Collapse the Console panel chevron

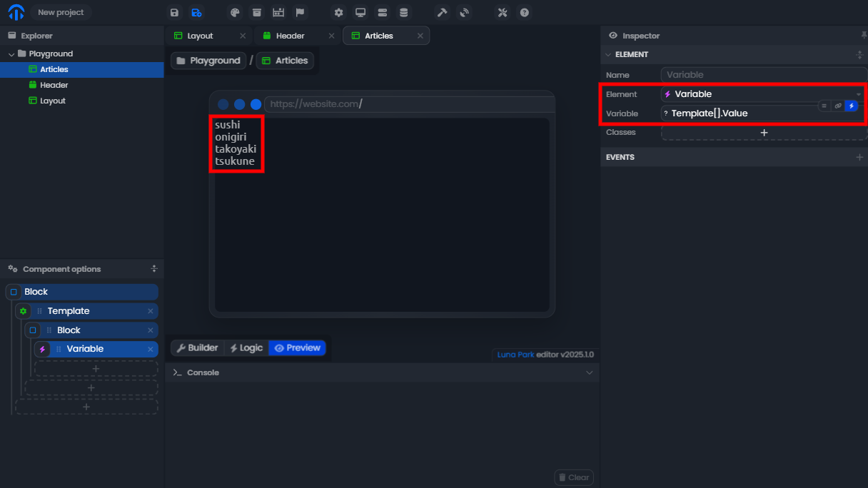590,372
